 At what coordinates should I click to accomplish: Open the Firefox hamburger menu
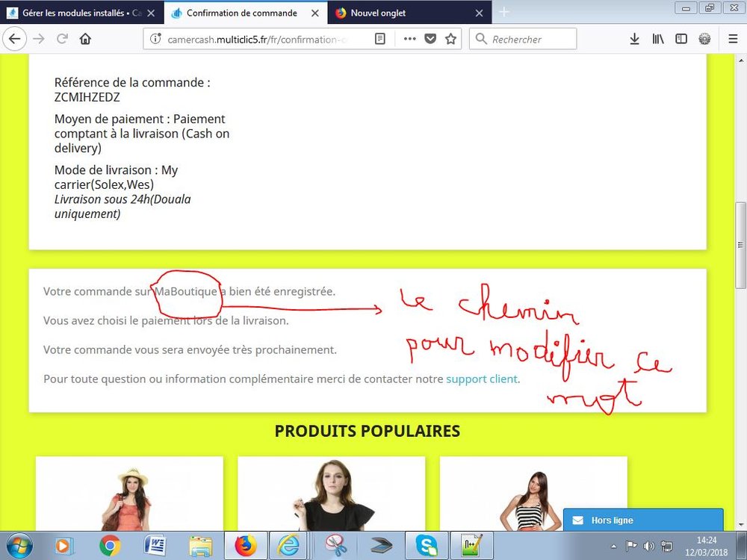coord(733,38)
